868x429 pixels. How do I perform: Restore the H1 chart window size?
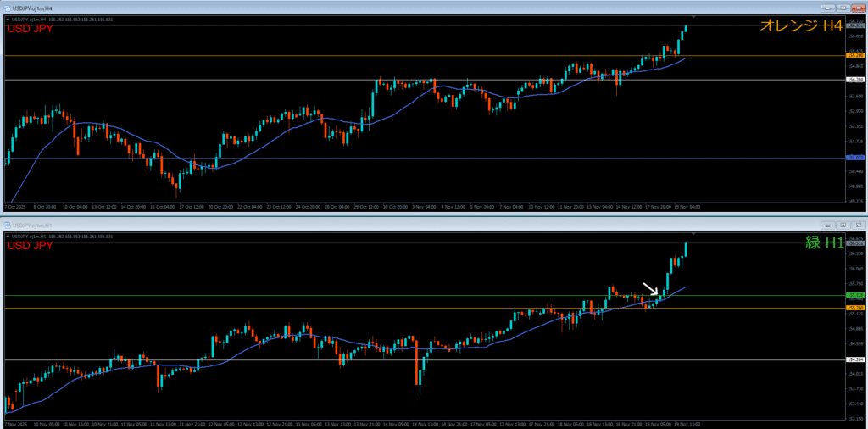pos(843,226)
